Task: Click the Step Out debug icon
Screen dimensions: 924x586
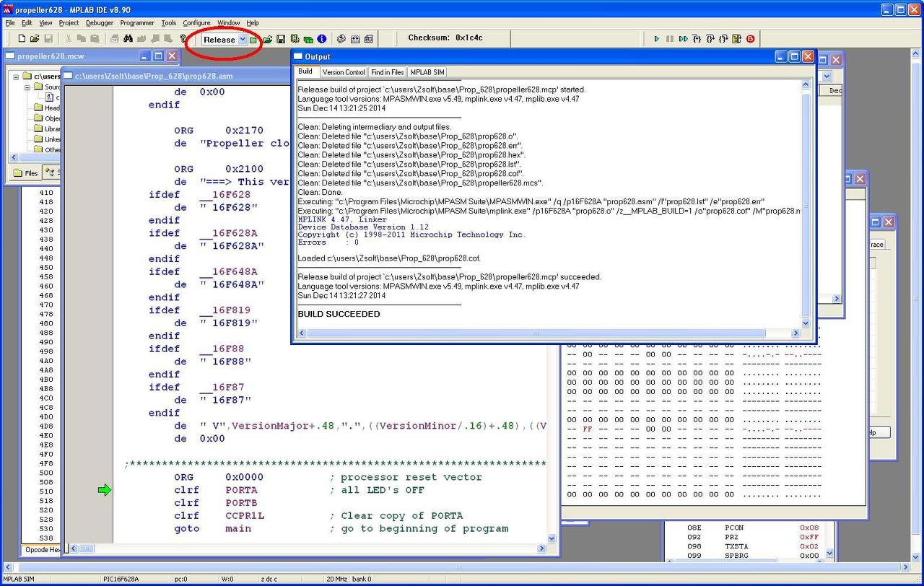Action: [x=723, y=39]
